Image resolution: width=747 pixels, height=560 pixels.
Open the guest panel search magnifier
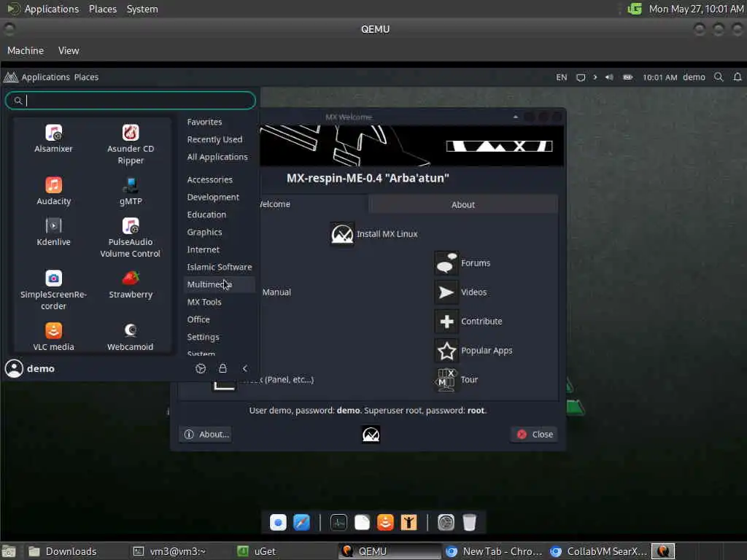(x=719, y=77)
